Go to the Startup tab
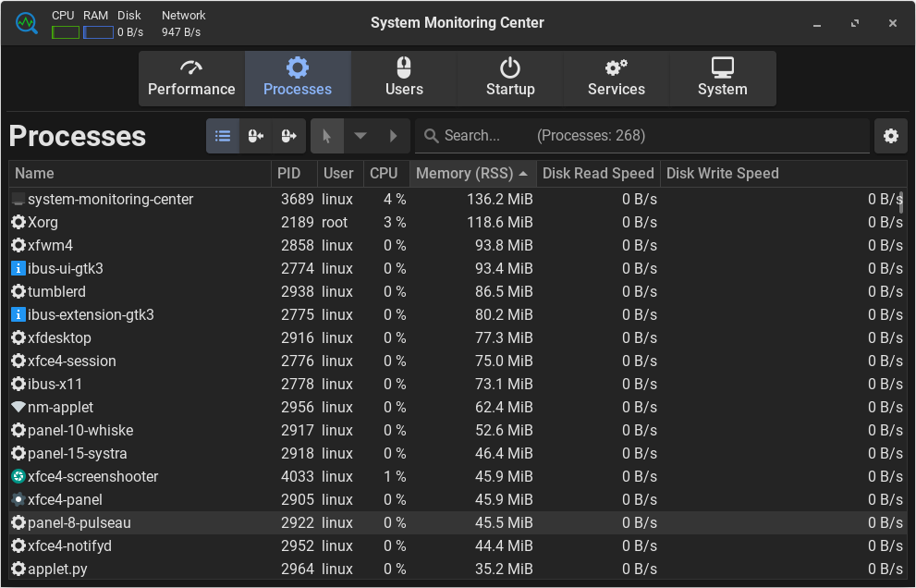 pos(510,79)
